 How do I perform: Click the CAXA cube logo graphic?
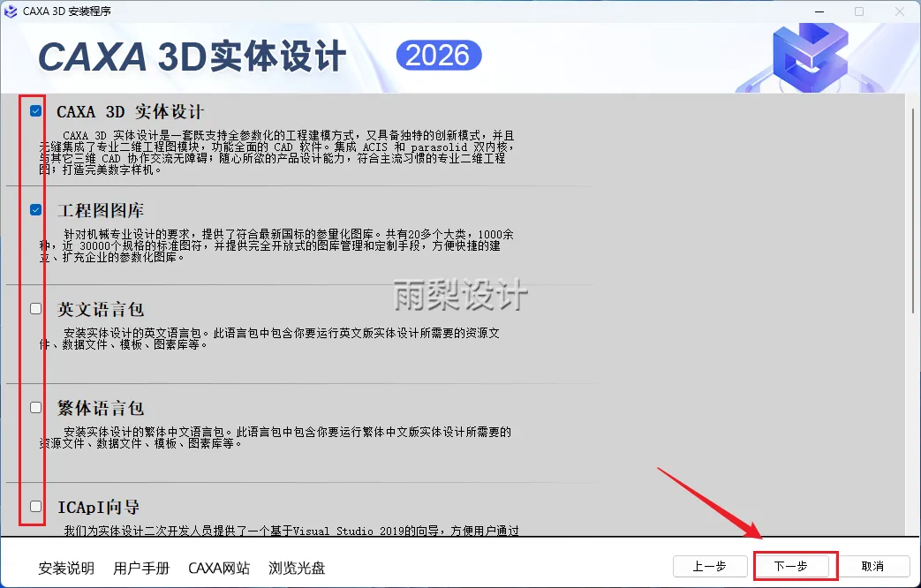[x=810, y=57]
